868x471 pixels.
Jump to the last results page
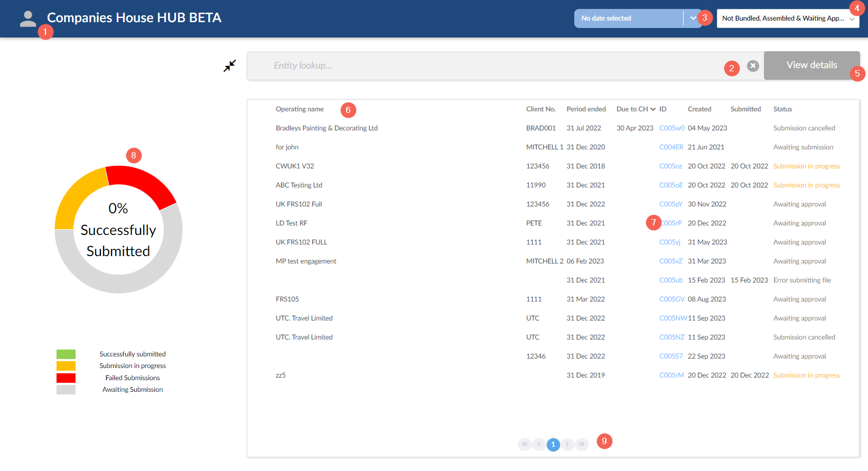coord(582,445)
